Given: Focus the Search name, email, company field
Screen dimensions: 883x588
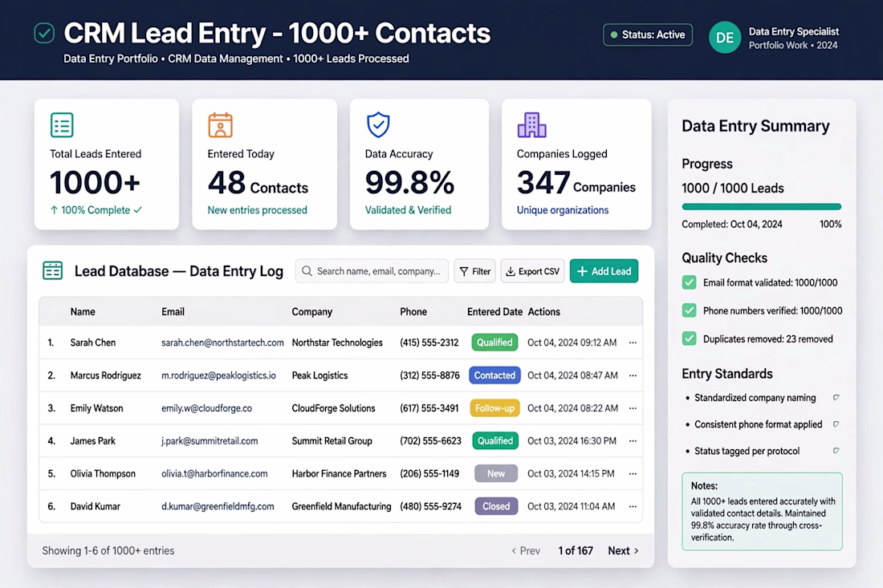Looking at the screenshot, I should tap(372, 271).
